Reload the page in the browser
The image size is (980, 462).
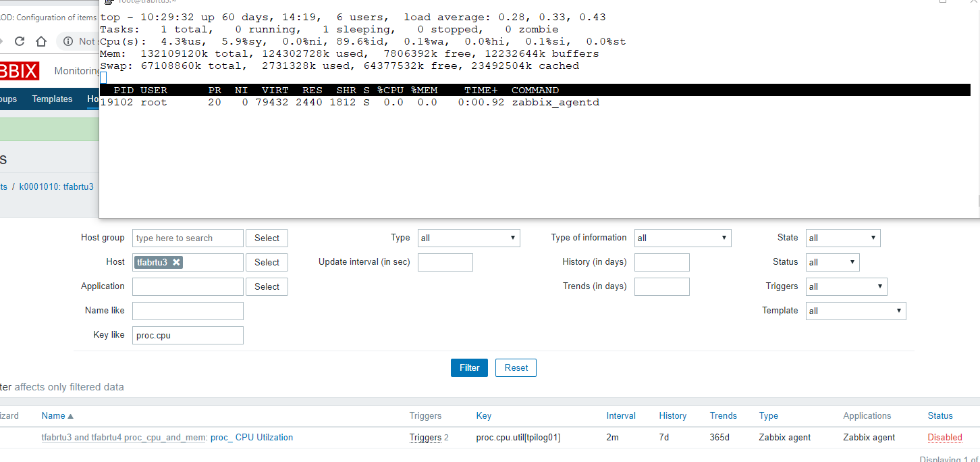point(20,41)
